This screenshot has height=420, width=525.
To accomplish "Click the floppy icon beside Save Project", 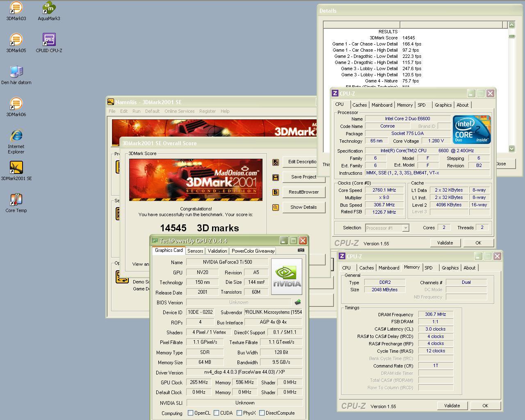I will (276, 177).
